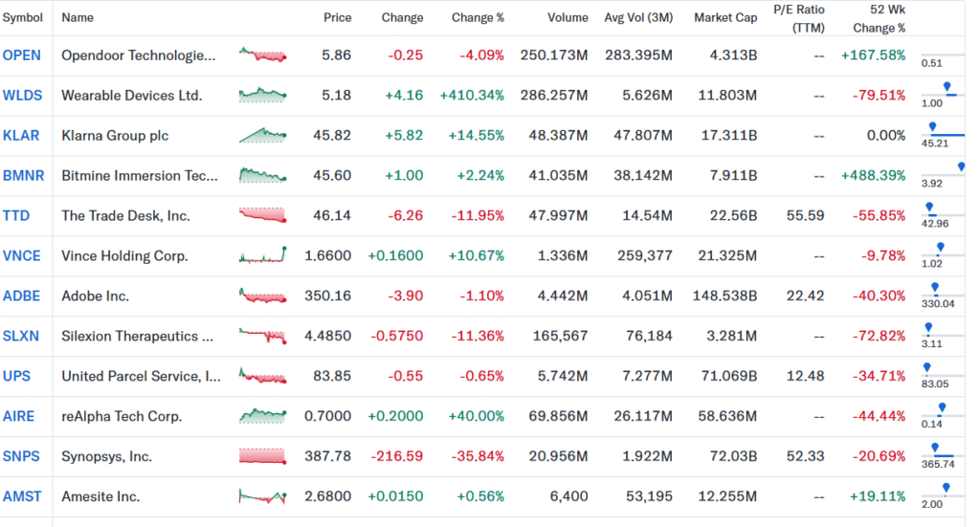Screen dimensions: 980x527
Task: Click the United Parcel Service row name
Action: [x=141, y=377]
